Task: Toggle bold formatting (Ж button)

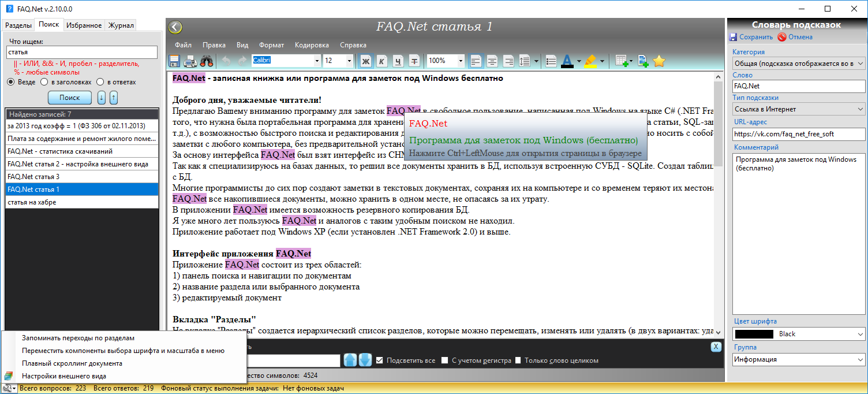Action: click(x=366, y=61)
